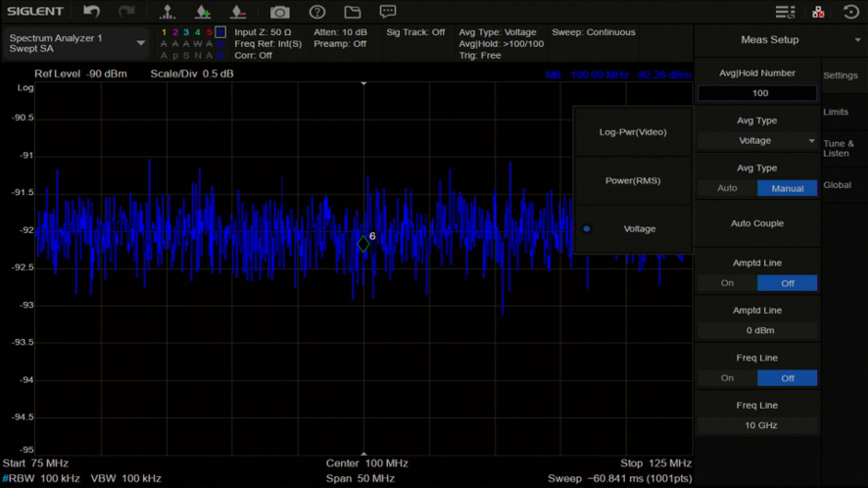Click the Auto Couple button
Image resolution: width=868 pixels, height=488 pixels.
pos(757,223)
